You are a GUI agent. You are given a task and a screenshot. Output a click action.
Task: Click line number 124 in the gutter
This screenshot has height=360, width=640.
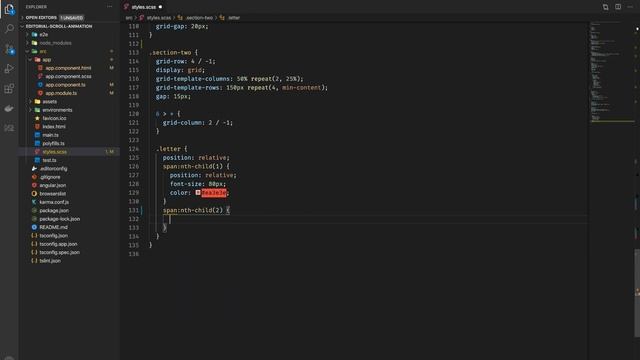133,149
